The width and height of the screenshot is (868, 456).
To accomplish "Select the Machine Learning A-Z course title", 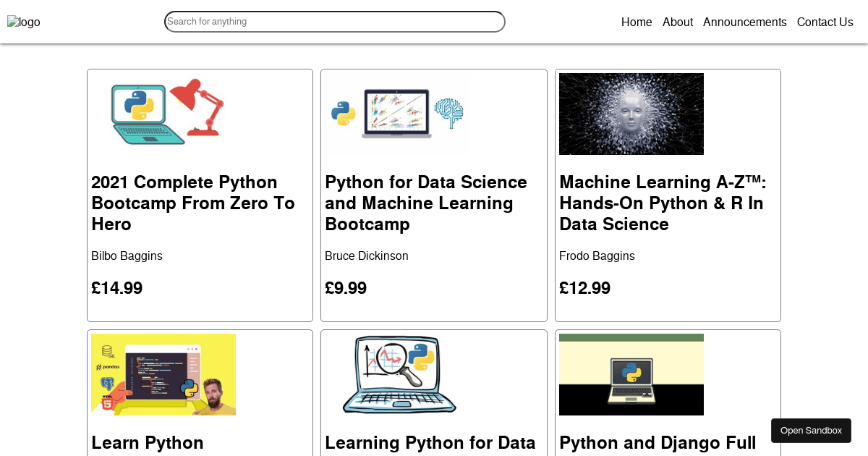I will (663, 203).
